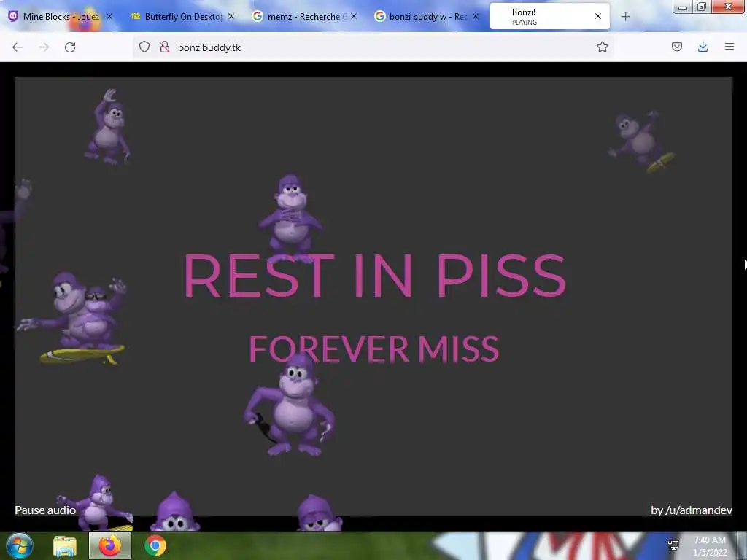Open a new browser tab
747x560 pixels.
click(625, 17)
